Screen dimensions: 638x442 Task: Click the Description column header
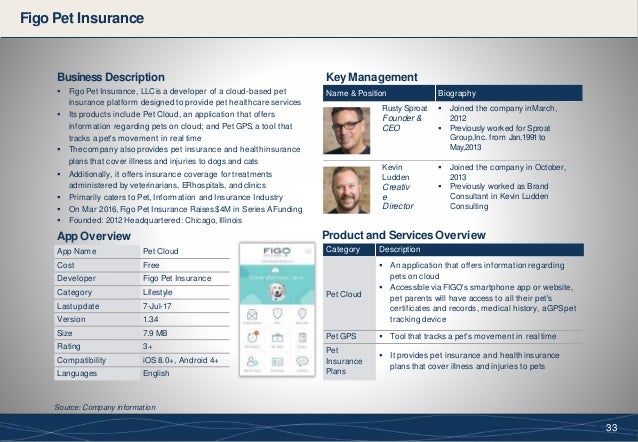(x=480, y=249)
